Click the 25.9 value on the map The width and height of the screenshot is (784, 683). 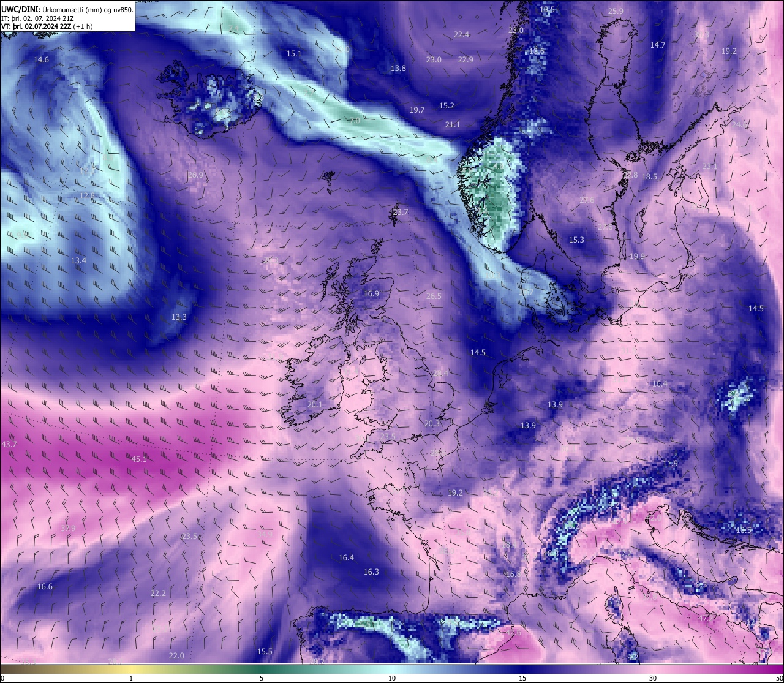(616, 11)
